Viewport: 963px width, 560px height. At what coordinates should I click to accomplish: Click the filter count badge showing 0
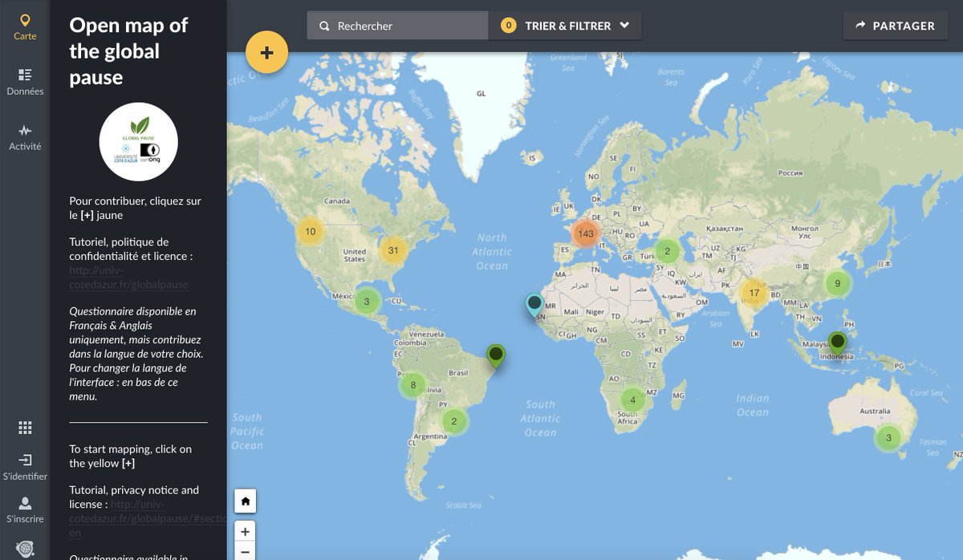point(508,26)
